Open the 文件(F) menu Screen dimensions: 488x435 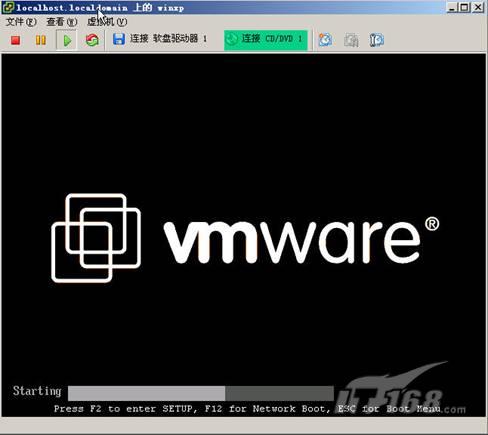tap(21, 22)
